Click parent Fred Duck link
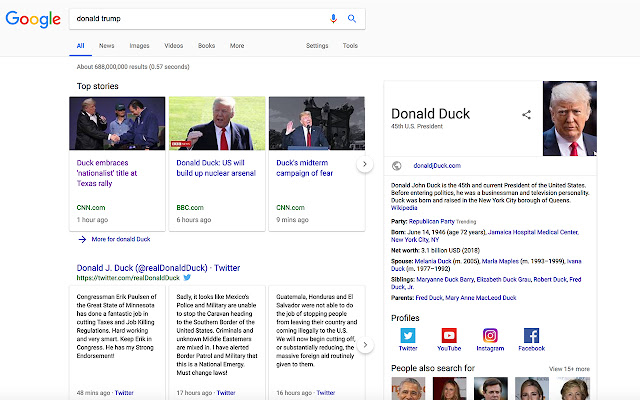The height and width of the screenshot is (400, 640). coord(429,298)
